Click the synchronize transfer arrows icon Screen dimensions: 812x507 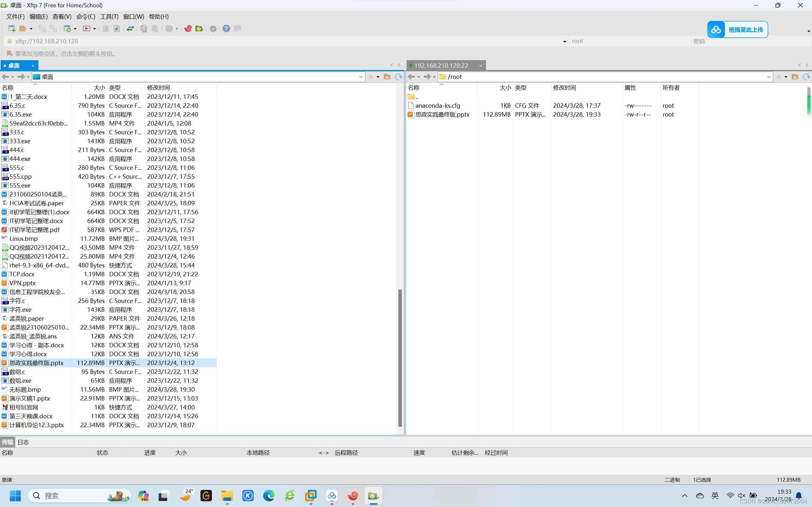click(x=130, y=29)
